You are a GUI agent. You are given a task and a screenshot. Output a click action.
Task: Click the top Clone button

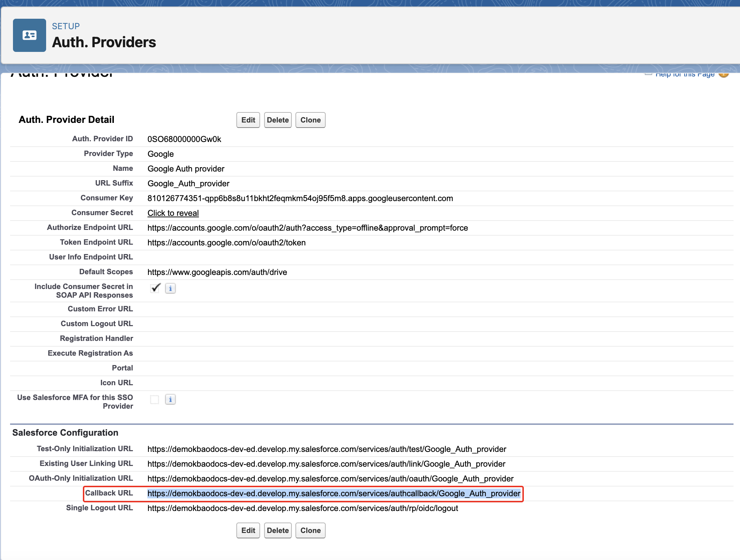coord(310,120)
